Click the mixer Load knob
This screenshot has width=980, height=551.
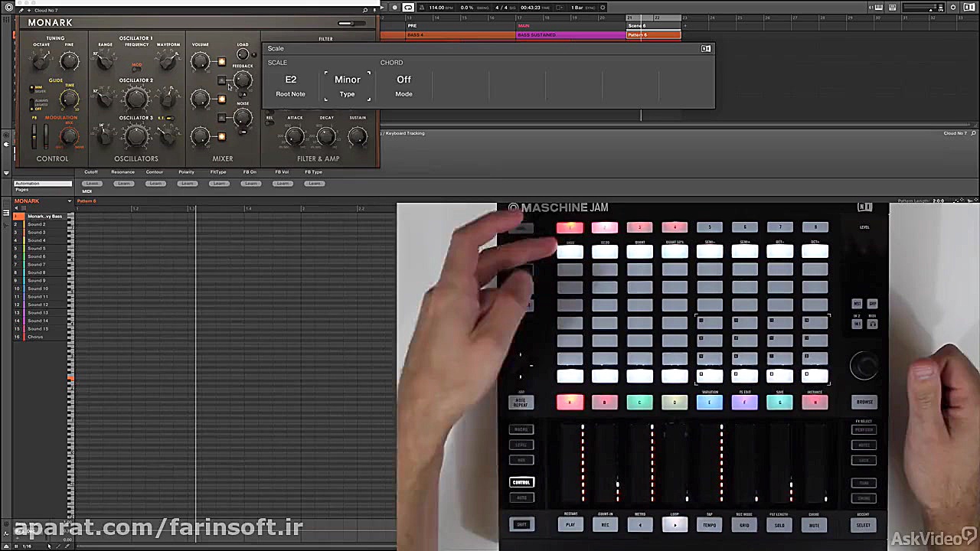(x=243, y=54)
